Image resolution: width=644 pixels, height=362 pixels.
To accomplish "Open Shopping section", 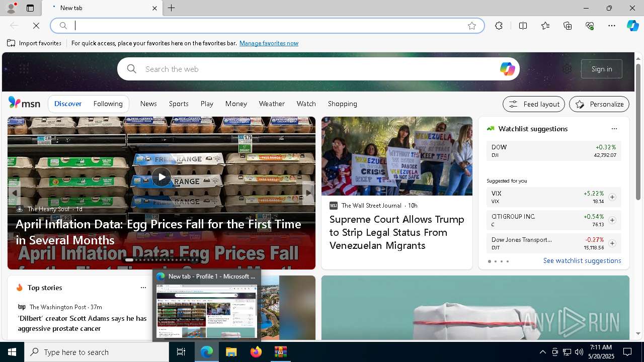I will (x=342, y=104).
